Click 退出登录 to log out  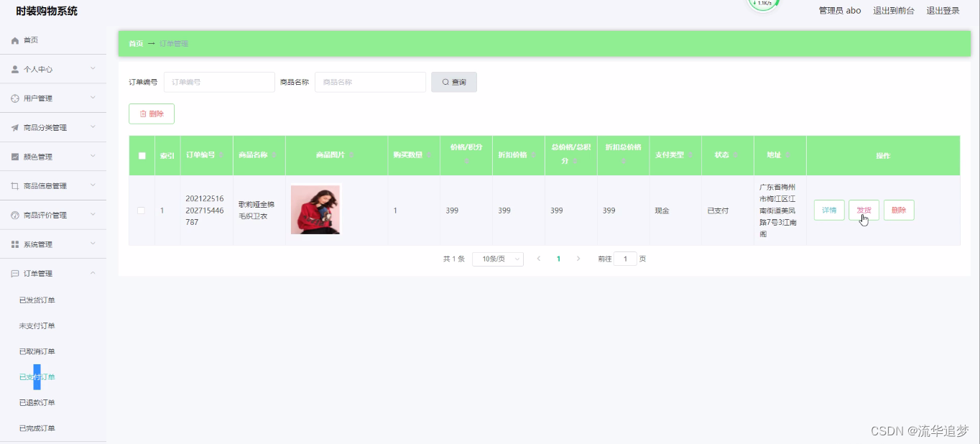pyautogui.click(x=943, y=11)
